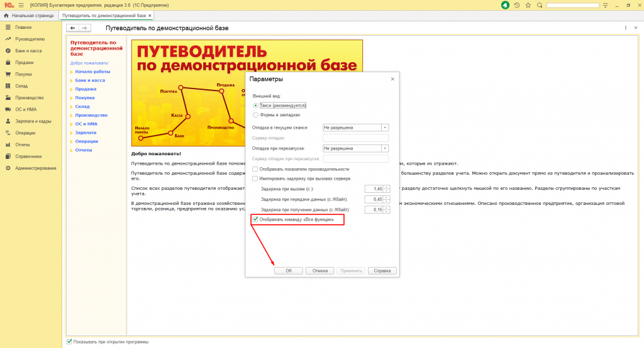Expand Склад guide tree arrow
644x348 pixels.
pyautogui.click(x=72, y=107)
